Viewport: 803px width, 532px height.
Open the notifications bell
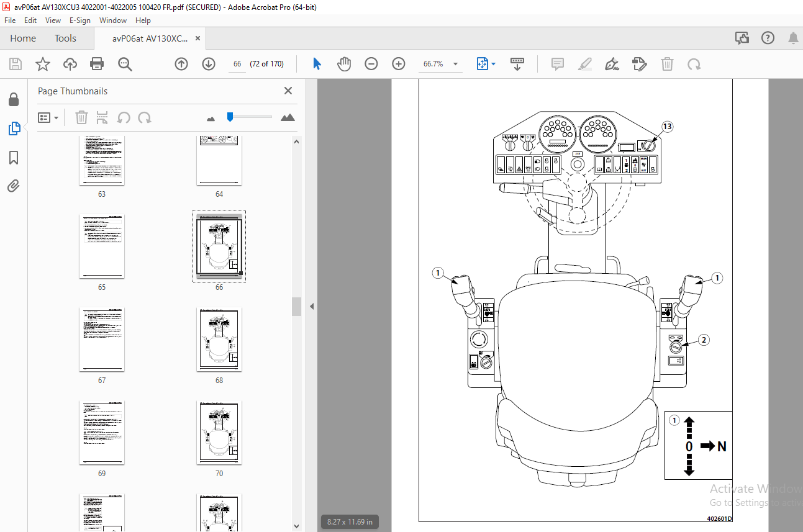(x=793, y=38)
